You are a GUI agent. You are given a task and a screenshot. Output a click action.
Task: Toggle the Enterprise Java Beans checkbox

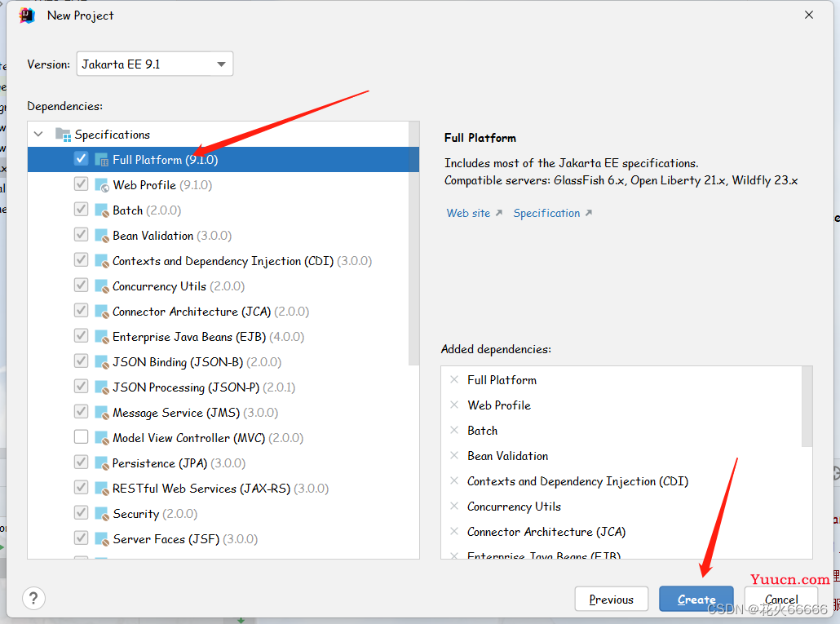tap(81, 336)
